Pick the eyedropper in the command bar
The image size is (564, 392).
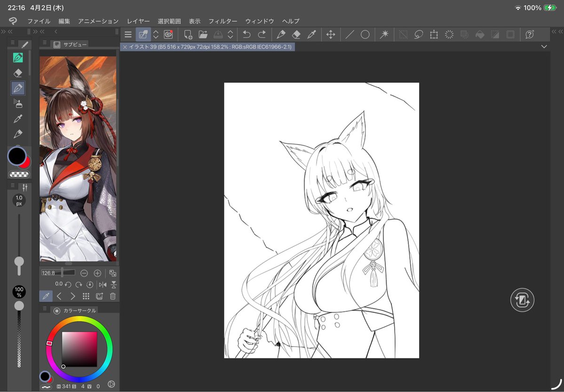(x=311, y=34)
